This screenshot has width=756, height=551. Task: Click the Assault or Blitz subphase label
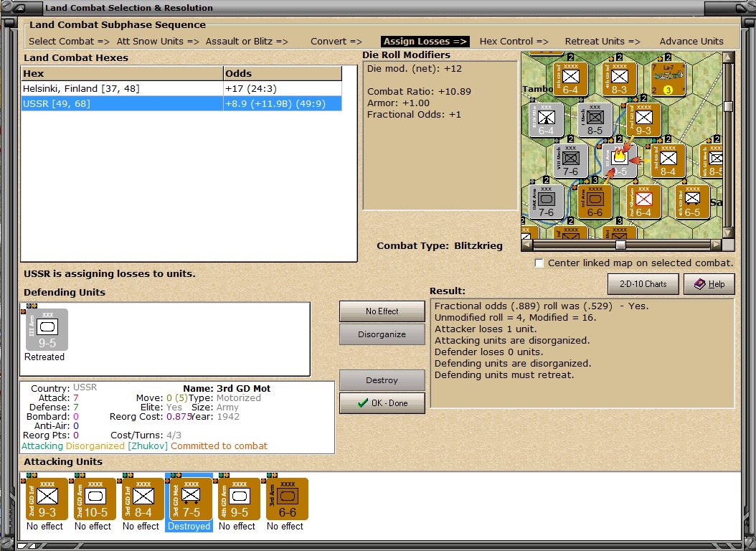coord(247,42)
